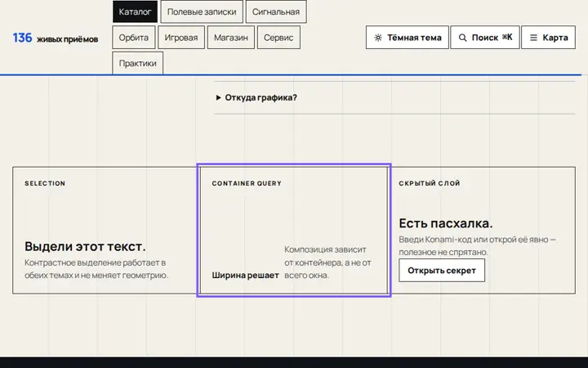Open Поиск search button

(x=485, y=38)
